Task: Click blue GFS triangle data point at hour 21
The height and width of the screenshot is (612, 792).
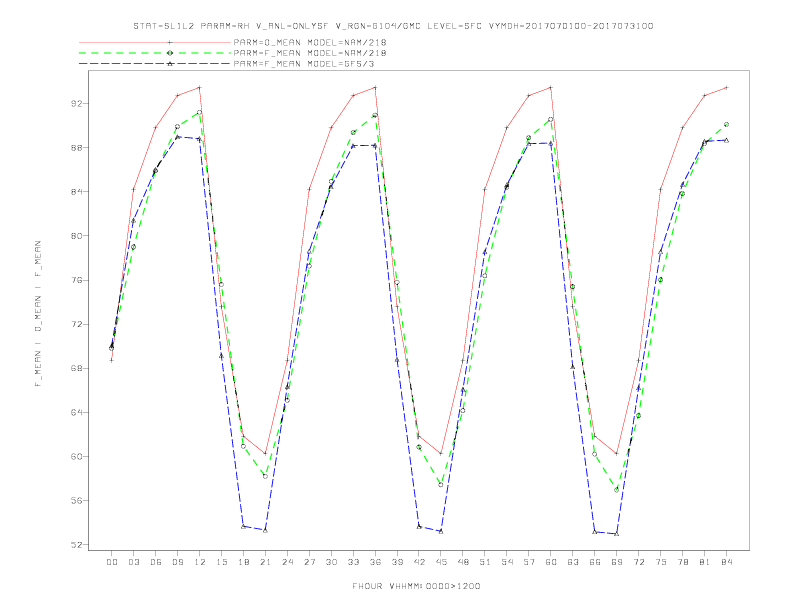Action: click(265, 530)
